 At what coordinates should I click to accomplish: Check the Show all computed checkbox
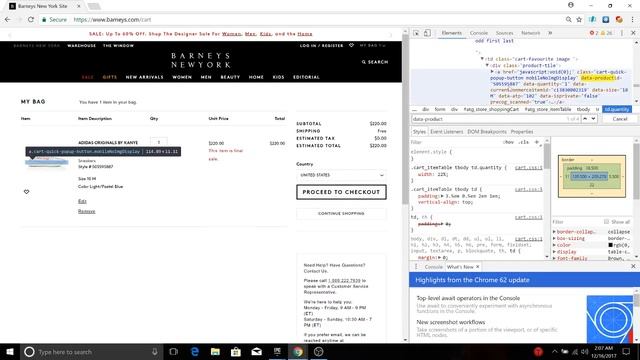tap(606, 222)
